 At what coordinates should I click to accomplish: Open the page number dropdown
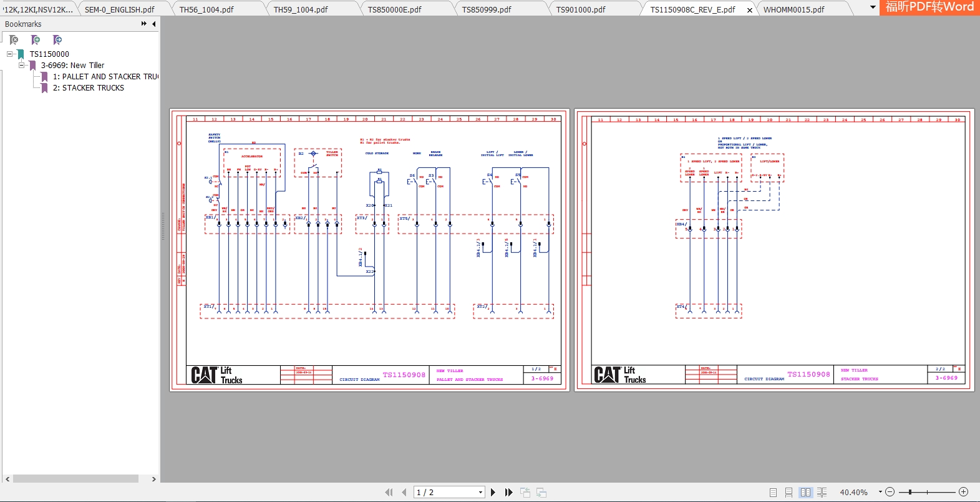[480, 493]
